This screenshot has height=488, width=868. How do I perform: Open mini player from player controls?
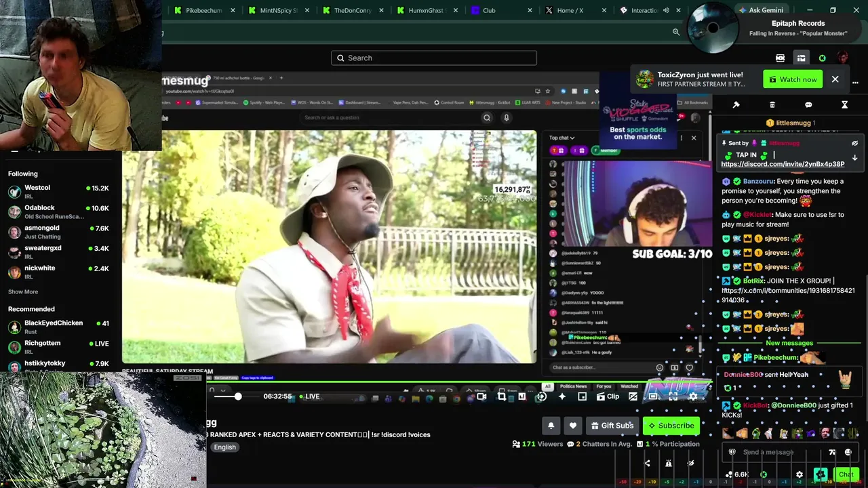pos(582,396)
